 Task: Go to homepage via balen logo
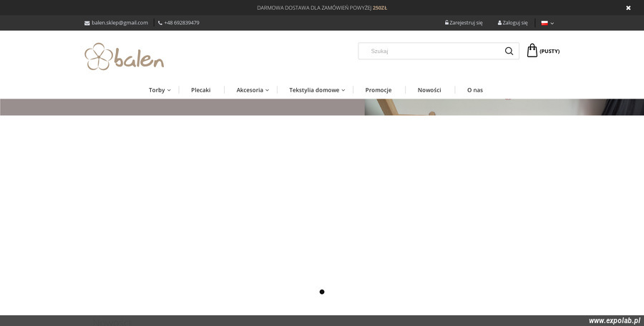point(124,56)
